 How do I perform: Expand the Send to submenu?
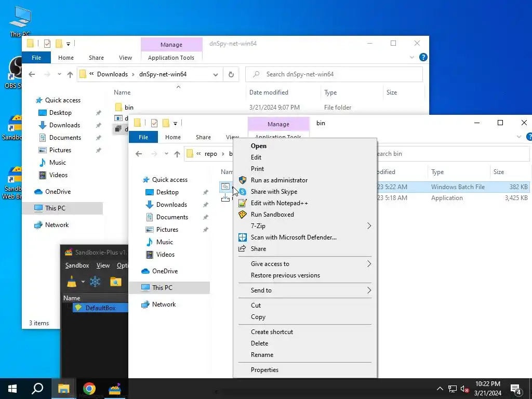[x=305, y=290]
